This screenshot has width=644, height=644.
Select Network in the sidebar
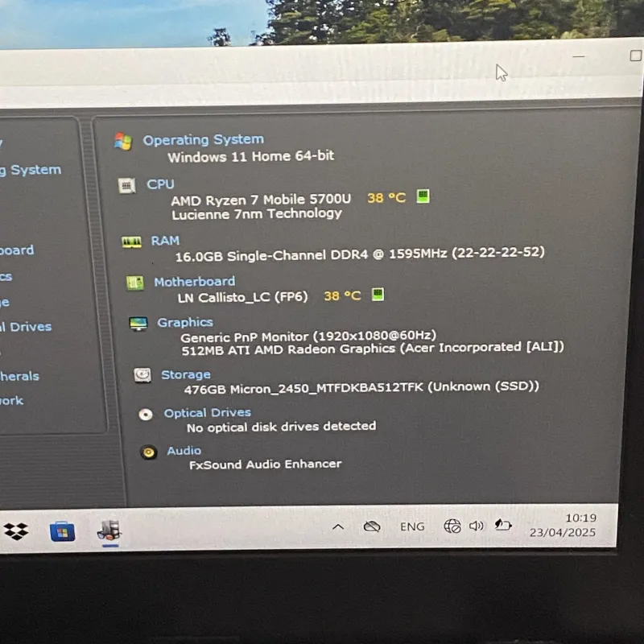12,400
